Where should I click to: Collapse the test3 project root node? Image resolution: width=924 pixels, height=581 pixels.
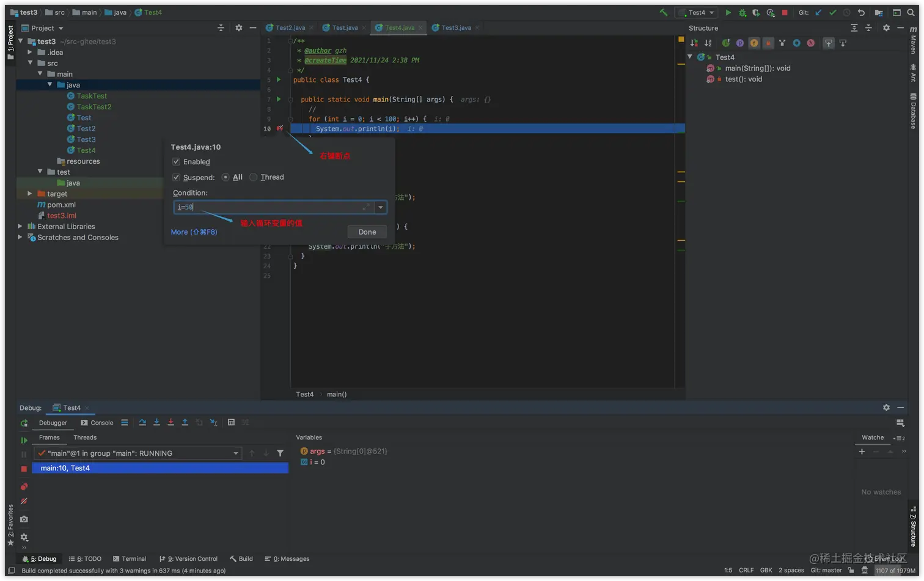coord(21,41)
